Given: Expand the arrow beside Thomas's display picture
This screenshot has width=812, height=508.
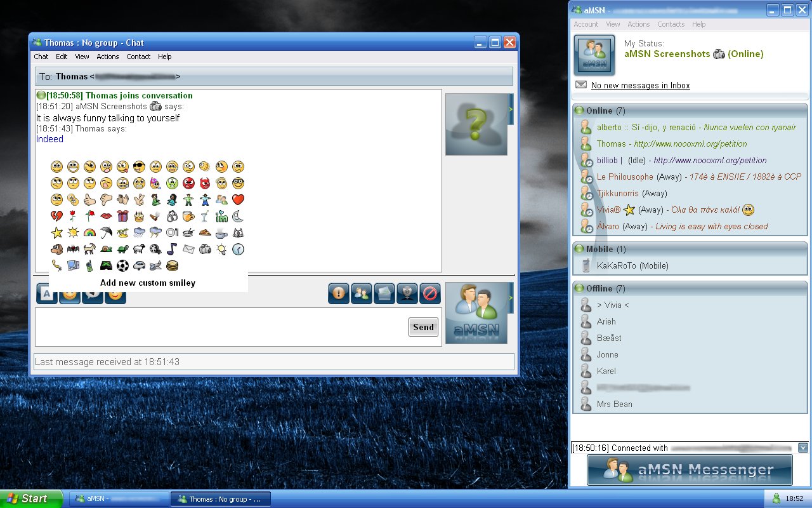Looking at the screenshot, I should 511,110.
